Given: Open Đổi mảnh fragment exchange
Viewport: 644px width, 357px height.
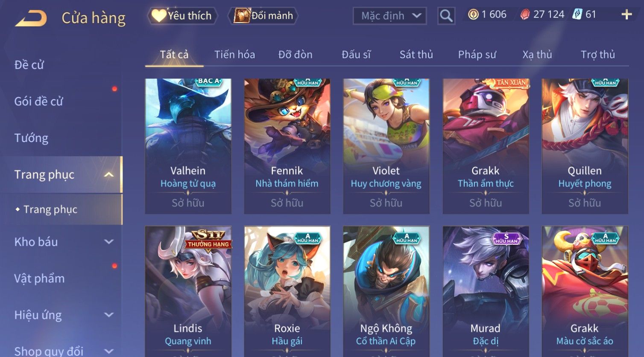Looking at the screenshot, I should (x=263, y=16).
